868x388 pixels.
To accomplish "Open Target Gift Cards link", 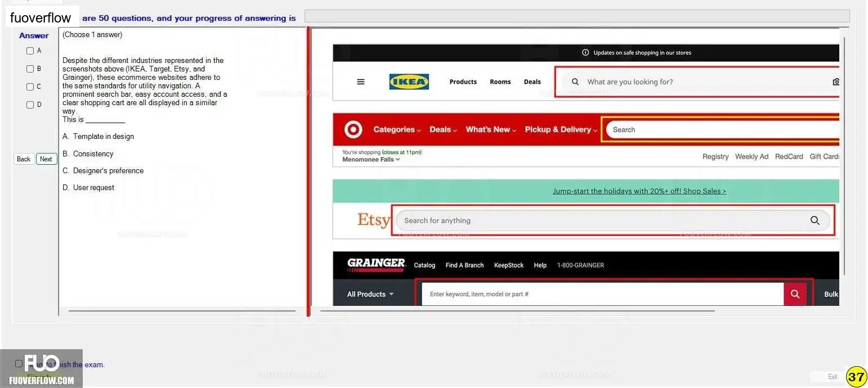I will click(825, 156).
